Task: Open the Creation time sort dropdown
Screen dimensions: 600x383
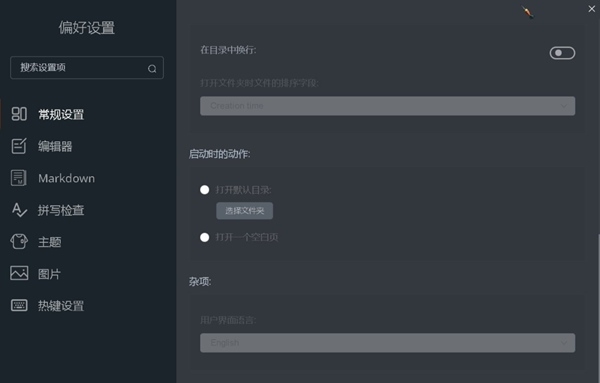Action: [387, 106]
